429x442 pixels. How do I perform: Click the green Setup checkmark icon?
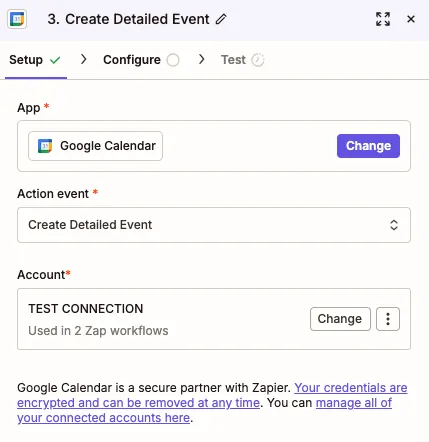[55, 60]
